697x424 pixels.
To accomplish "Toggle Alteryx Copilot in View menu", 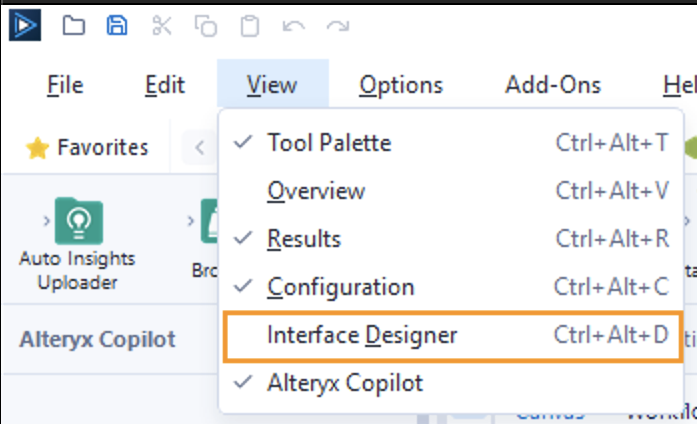I will 452,383.
